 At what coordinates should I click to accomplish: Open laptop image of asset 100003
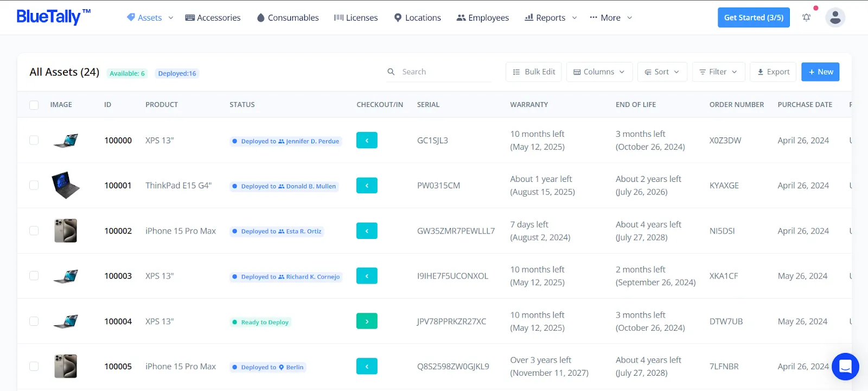pyautogui.click(x=66, y=276)
